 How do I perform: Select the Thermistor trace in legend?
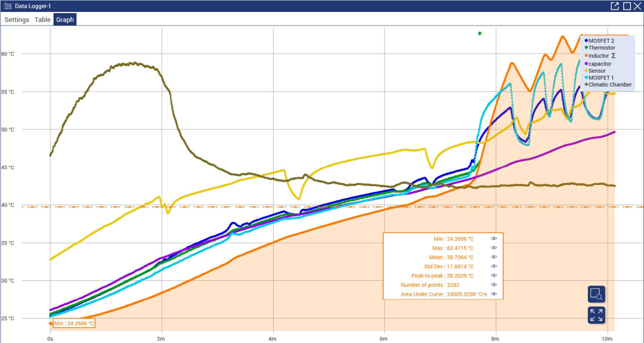point(602,48)
